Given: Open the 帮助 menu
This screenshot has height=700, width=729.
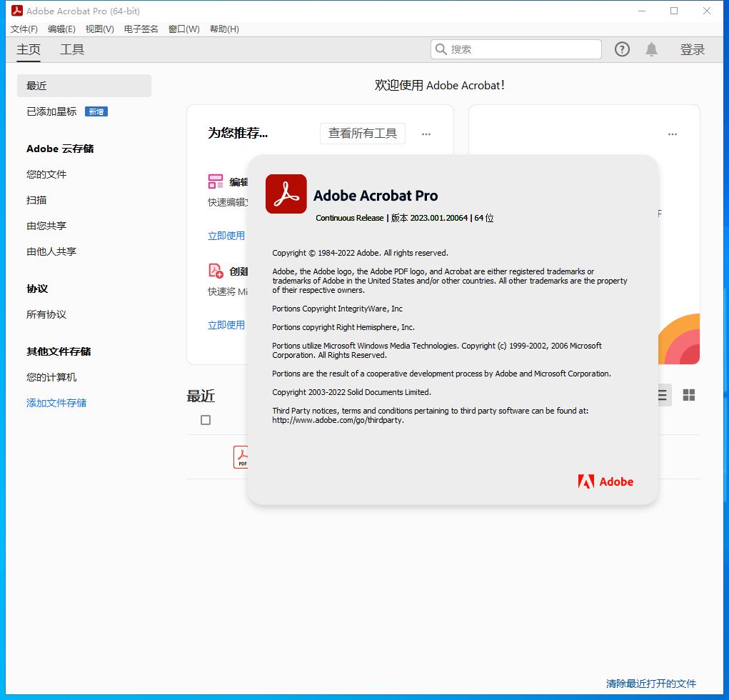Looking at the screenshot, I should point(223,29).
